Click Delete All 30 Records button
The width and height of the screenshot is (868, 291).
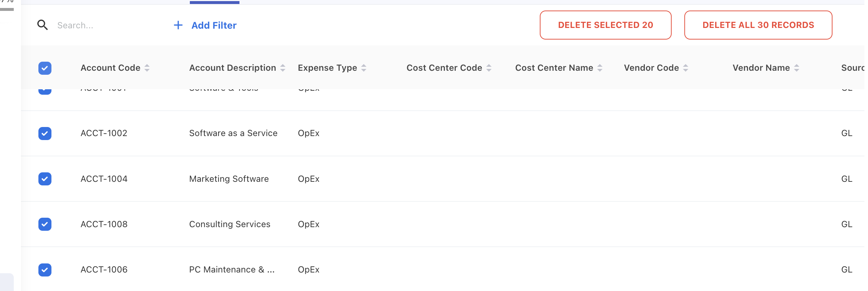point(758,25)
